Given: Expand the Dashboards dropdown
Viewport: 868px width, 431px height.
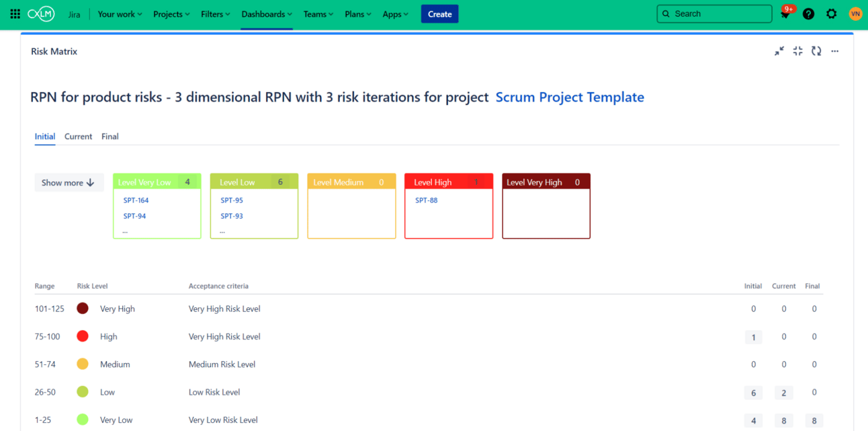Looking at the screenshot, I should 267,14.
